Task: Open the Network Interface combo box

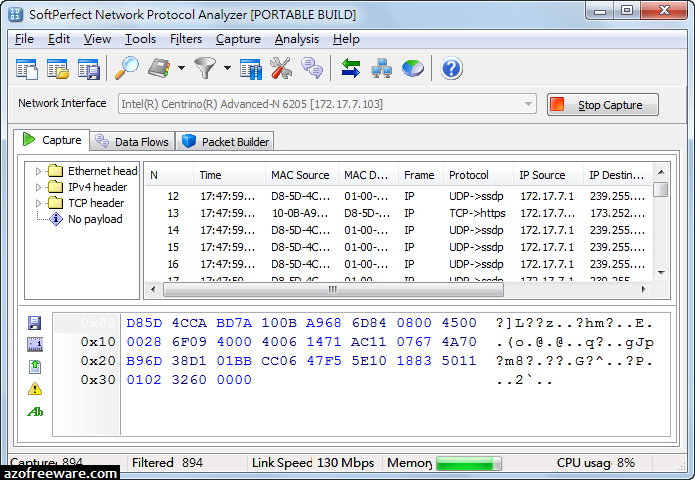Action: 327,104
